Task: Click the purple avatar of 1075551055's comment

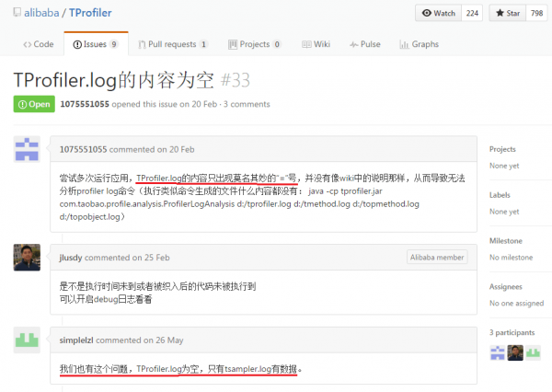Action: (x=27, y=149)
